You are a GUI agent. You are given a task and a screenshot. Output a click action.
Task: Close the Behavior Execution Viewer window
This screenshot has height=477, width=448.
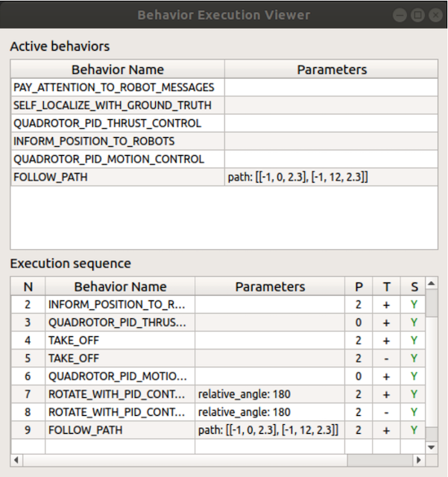pyautogui.click(x=435, y=15)
